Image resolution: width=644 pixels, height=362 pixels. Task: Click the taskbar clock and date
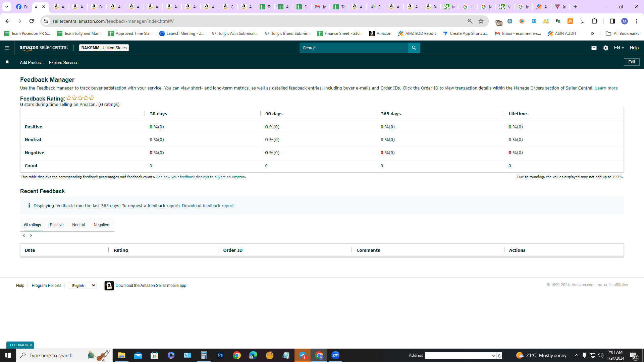click(x=615, y=355)
